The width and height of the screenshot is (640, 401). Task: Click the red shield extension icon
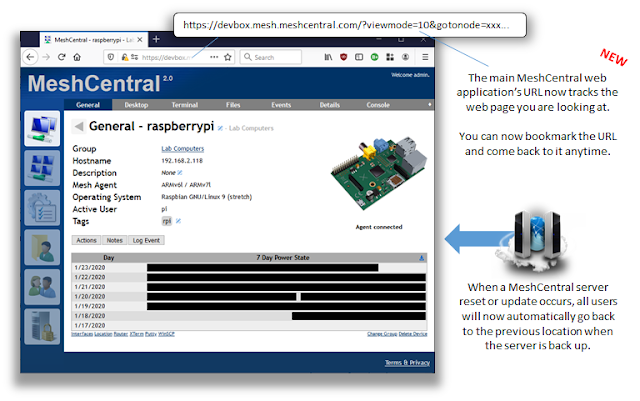click(344, 57)
